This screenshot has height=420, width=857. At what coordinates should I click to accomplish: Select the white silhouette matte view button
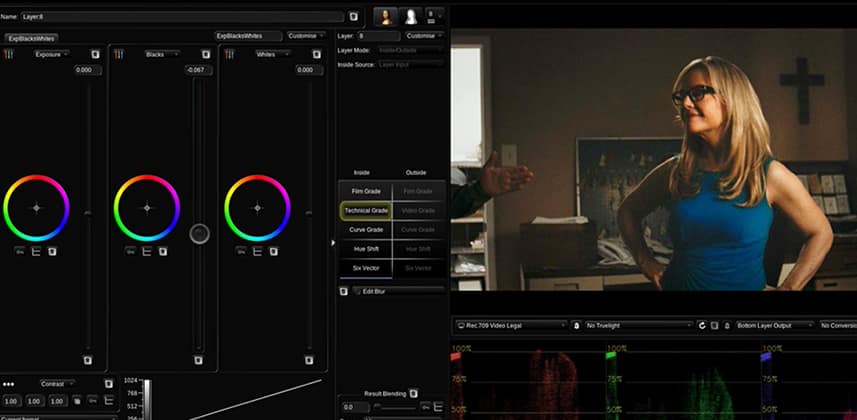click(410, 16)
